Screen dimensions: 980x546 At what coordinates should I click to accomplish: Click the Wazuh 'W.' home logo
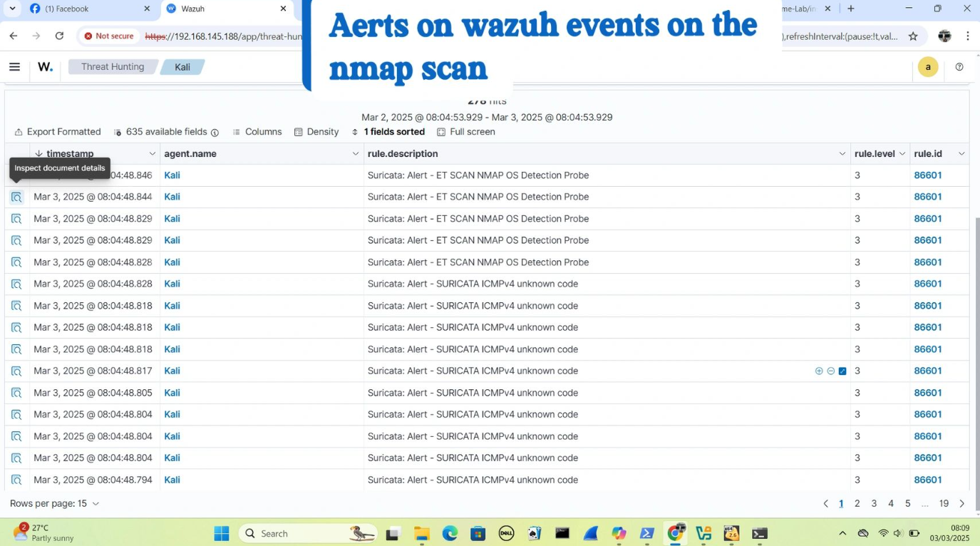45,67
